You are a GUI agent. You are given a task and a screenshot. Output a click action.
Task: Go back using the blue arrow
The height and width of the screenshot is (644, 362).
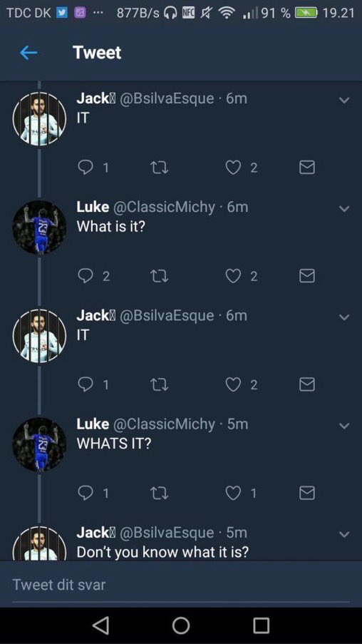tap(29, 53)
